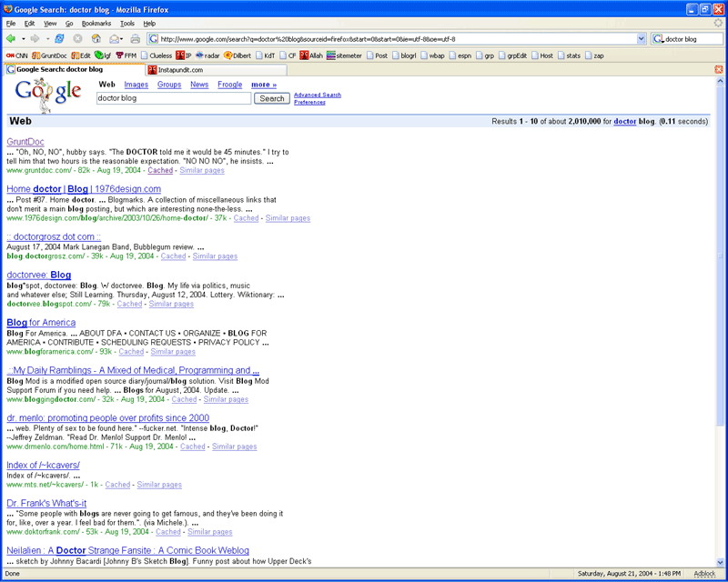728x582 pixels.
Task: Open radar bookmark
Action: (x=207, y=55)
